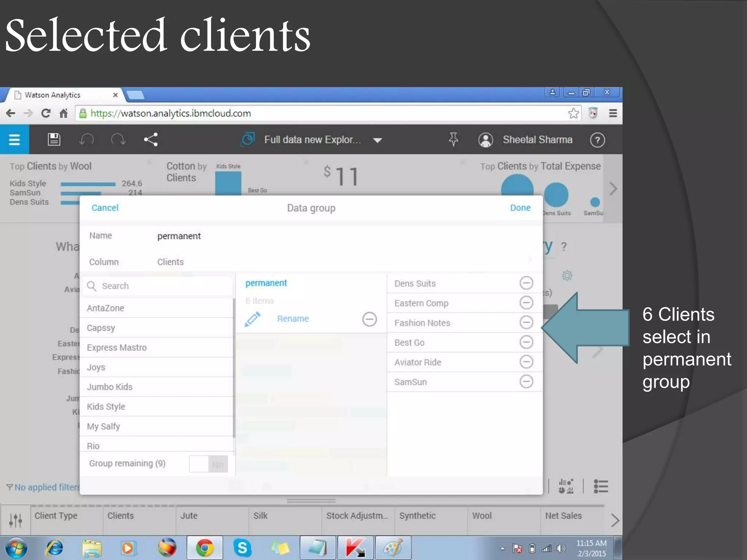Image resolution: width=747 pixels, height=560 pixels.
Task: Select the Jute data column
Action: 212,520
